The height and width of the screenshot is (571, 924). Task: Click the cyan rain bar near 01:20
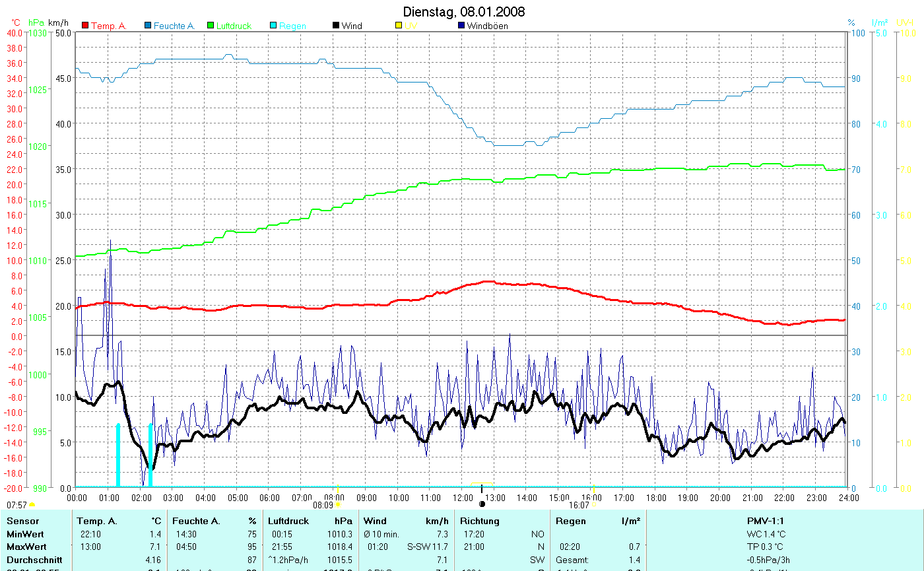(x=118, y=455)
